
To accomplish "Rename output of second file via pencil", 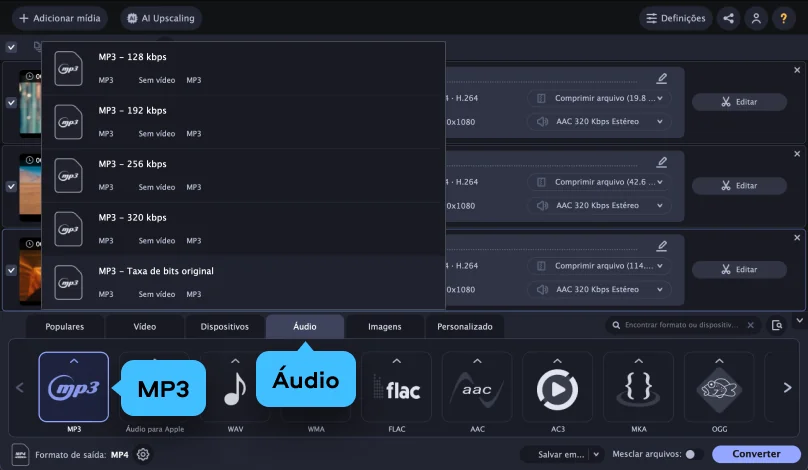I will 662,162.
